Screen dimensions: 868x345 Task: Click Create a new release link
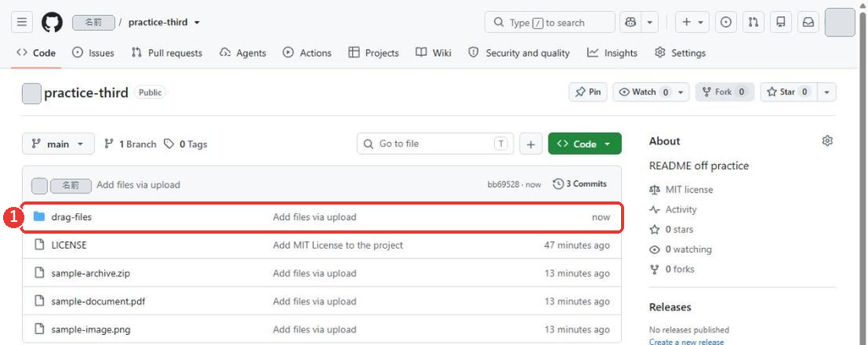687,342
